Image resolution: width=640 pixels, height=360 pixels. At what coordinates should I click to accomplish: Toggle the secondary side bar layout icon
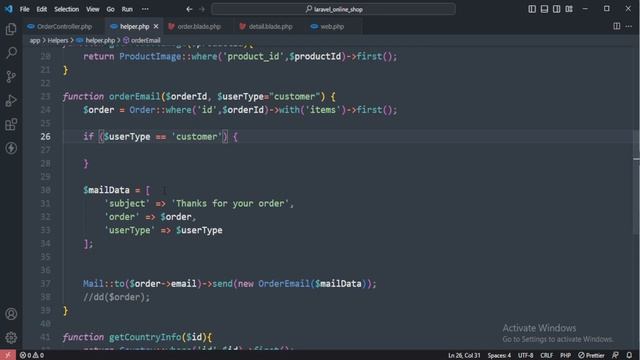click(556, 9)
